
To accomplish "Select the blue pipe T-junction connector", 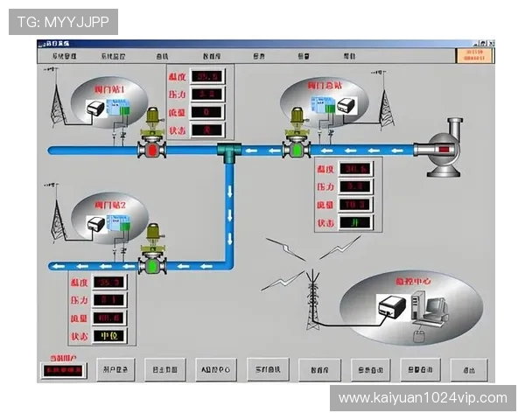I will coord(230,152).
